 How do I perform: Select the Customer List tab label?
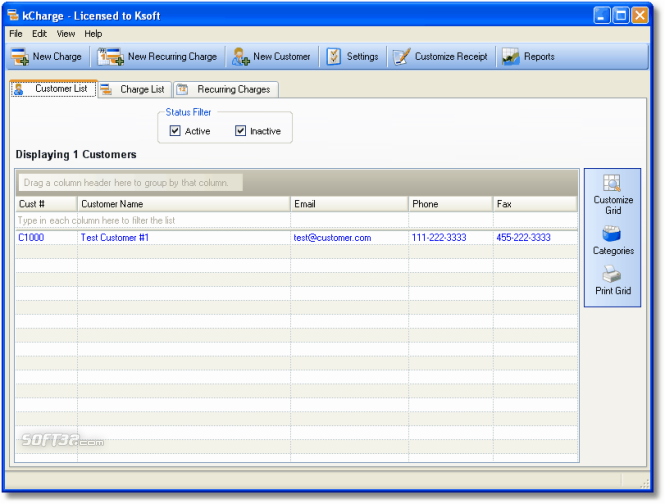pos(61,89)
